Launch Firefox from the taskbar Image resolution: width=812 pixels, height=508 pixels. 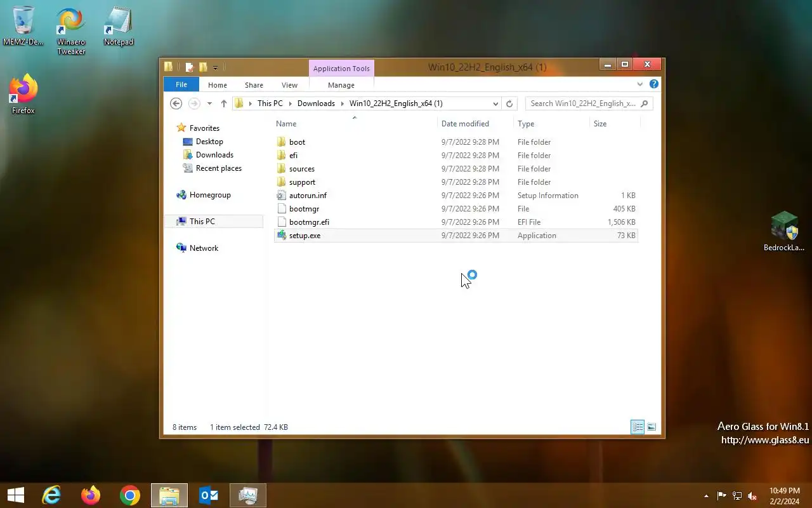[x=91, y=495]
